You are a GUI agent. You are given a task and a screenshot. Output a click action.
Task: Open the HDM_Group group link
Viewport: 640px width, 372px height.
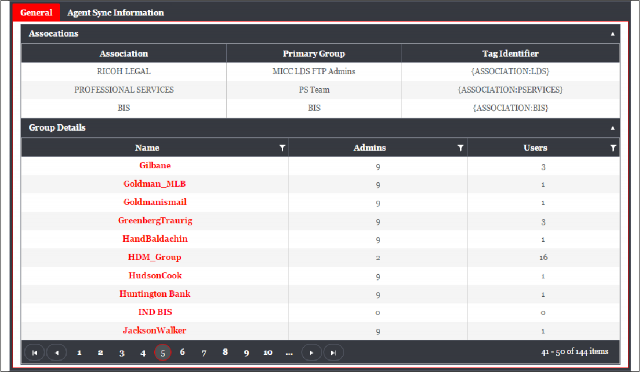tap(155, 257)
